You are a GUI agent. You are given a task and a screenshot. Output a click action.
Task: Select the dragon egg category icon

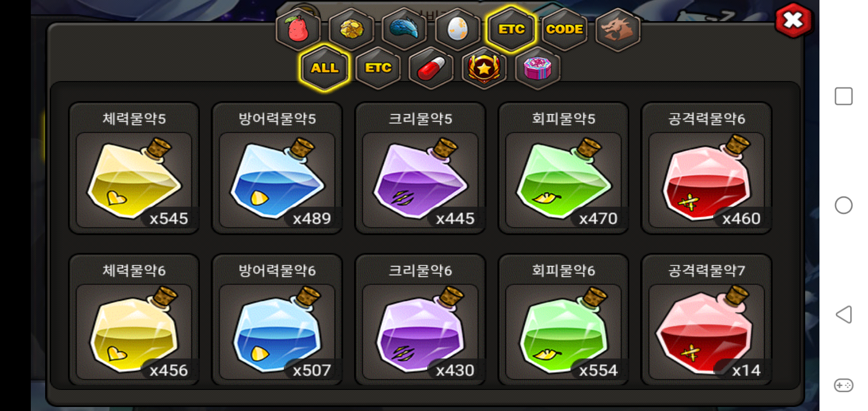(457, 29)
